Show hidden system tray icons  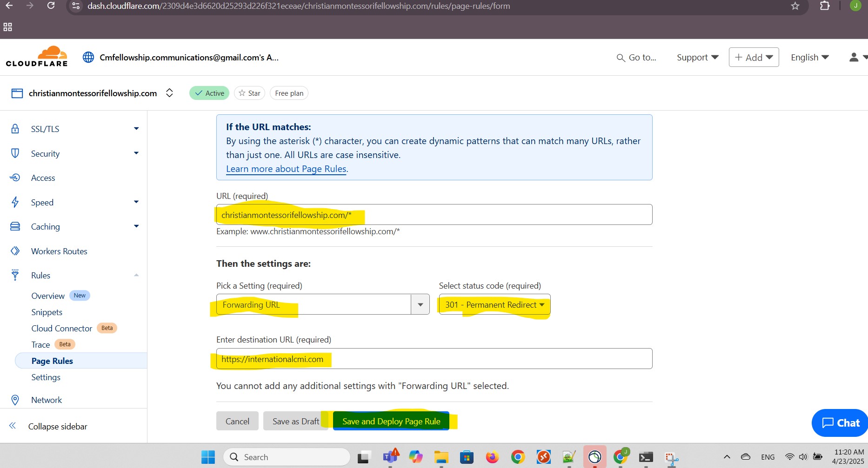click(727, 457)
